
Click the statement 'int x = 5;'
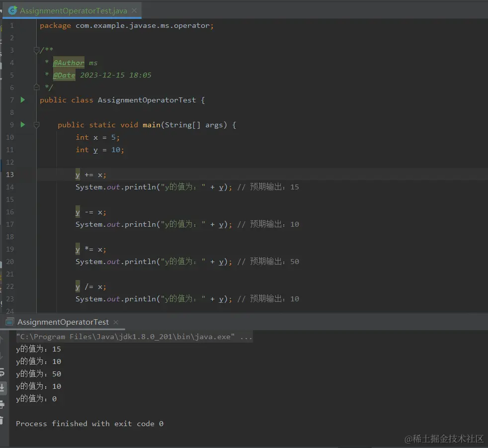[x=97, y=137]
